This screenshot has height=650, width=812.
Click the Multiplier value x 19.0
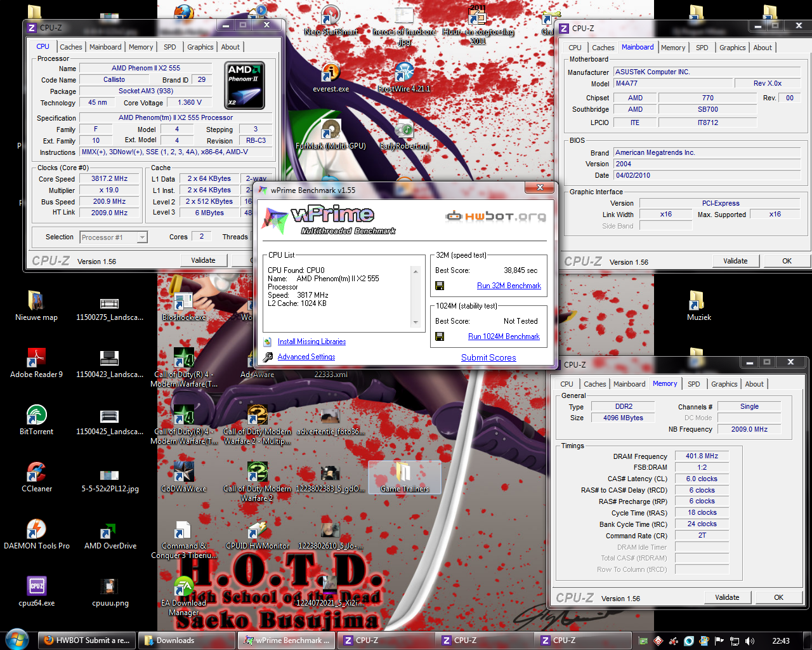click(x=109, y=190)
